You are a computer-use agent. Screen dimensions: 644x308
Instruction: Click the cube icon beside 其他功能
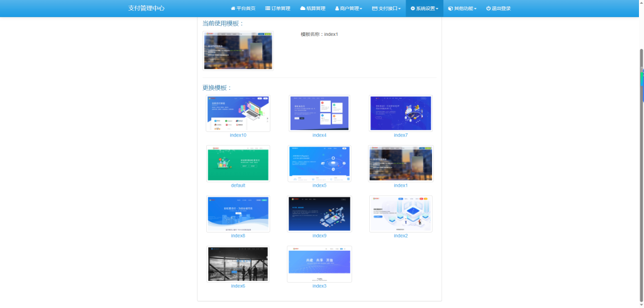(450, 8)
